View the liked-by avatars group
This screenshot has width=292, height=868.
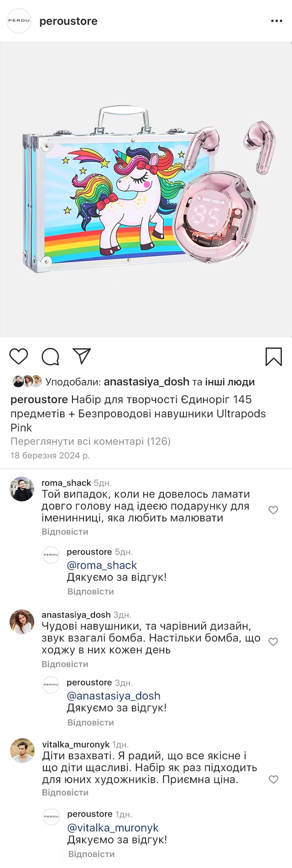[27, 381]
